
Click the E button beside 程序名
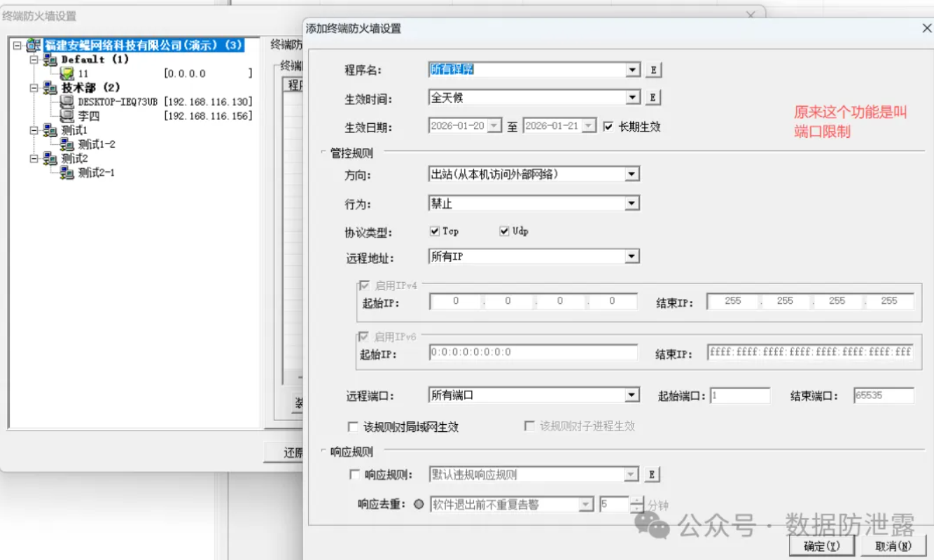(x=653, y=70)
